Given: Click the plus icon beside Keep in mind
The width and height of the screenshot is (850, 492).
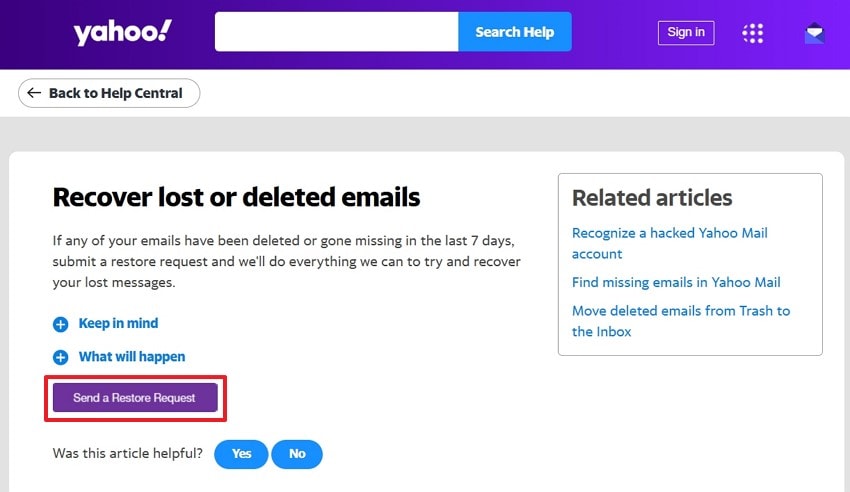Looking at the screenshot, I should (x=60, y=324).
